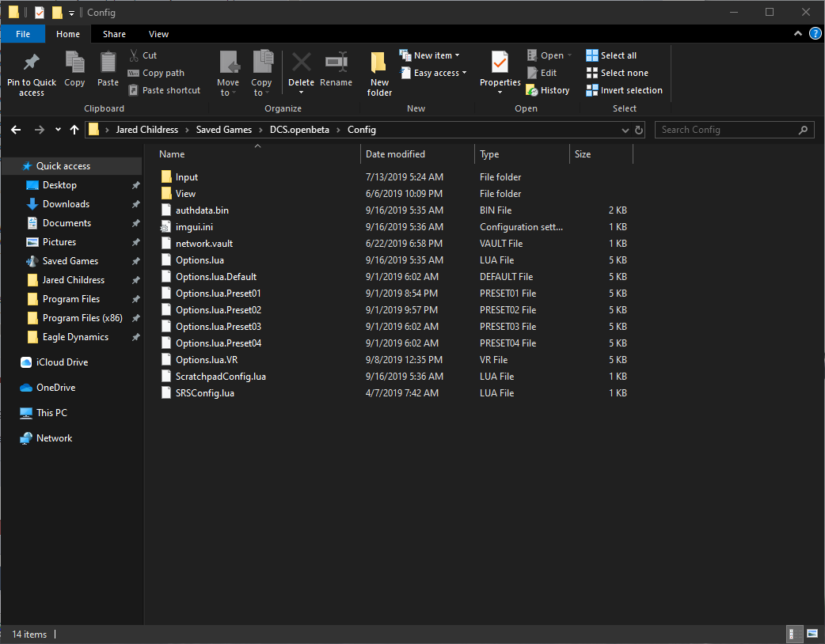Open the View ribbon tab

pyautogui.click(x=158, y=34)
